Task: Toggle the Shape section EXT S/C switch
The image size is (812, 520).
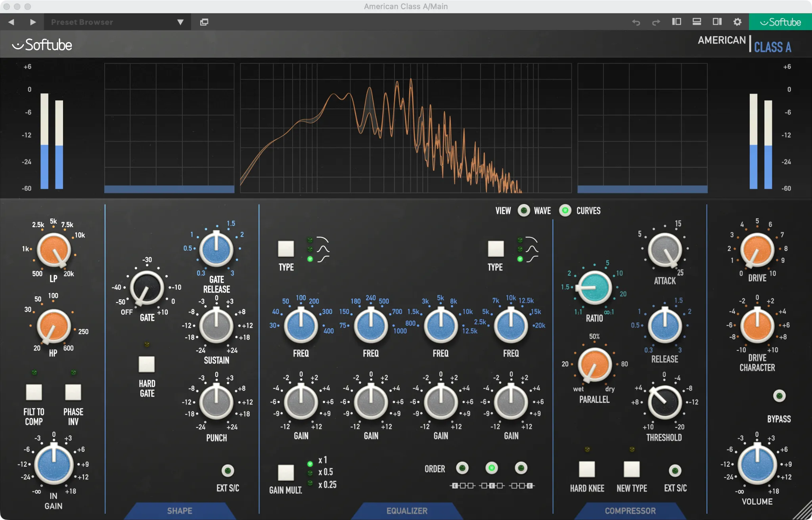Action: coord(228,471)
